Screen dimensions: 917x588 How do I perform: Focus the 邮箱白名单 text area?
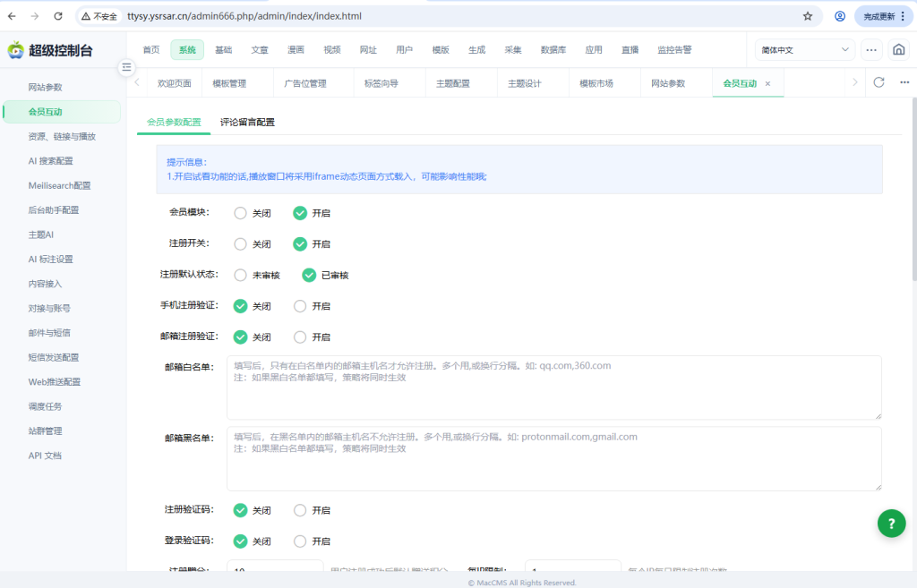tap(553, 388)
